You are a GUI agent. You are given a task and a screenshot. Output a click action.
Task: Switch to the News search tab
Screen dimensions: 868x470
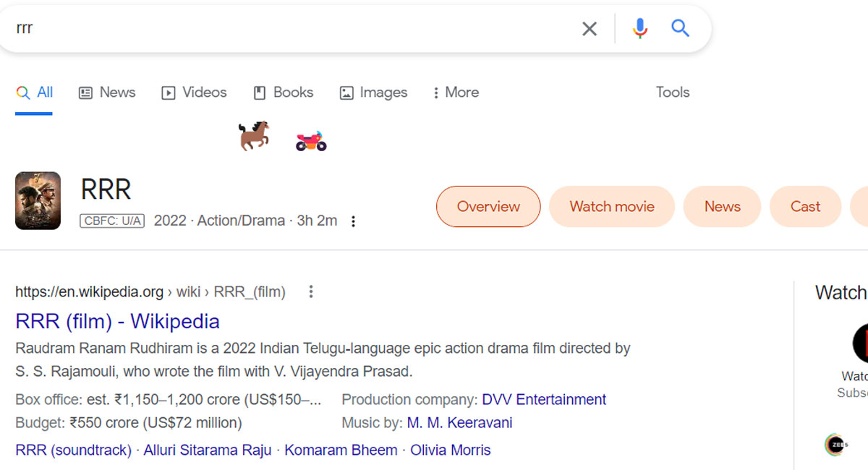(x=107, y=93)
